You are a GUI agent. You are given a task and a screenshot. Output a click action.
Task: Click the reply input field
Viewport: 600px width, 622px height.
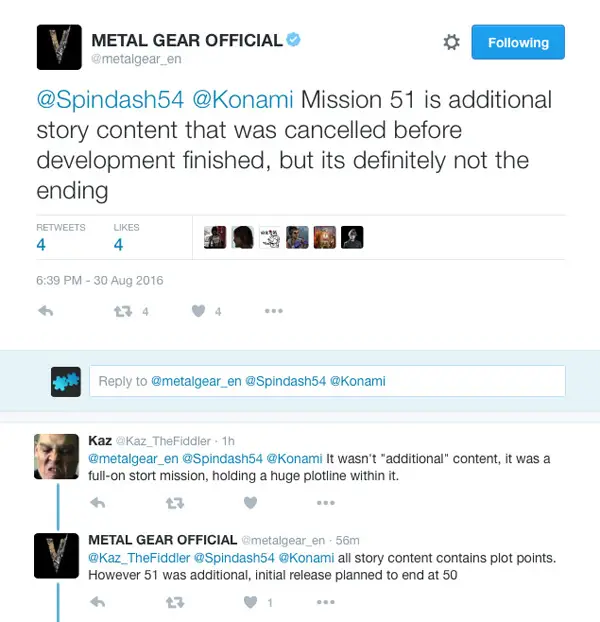click(x=327, y=381)
